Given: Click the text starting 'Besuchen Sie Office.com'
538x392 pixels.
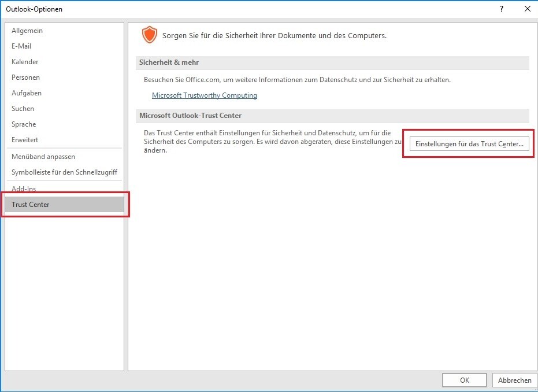Looking at the screenshot, I should tap(297, 80).
